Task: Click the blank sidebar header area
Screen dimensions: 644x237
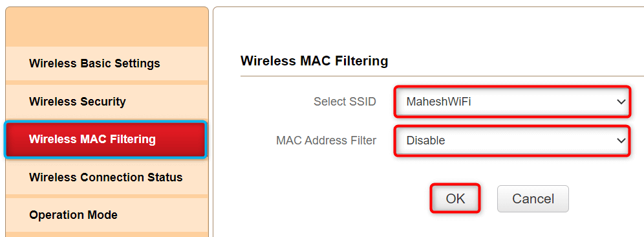Action: pyautogui.click(x=107, y=27)
